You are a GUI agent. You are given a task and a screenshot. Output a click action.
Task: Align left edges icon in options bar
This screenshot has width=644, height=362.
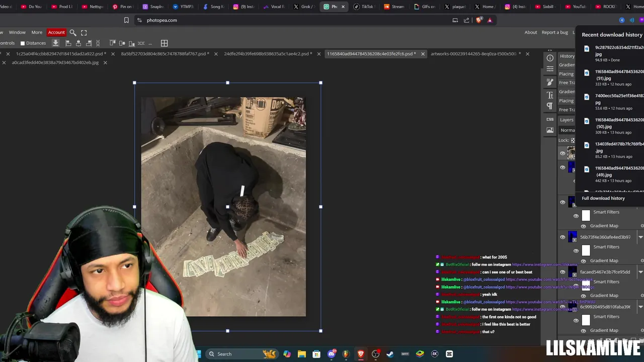point(68,43)
